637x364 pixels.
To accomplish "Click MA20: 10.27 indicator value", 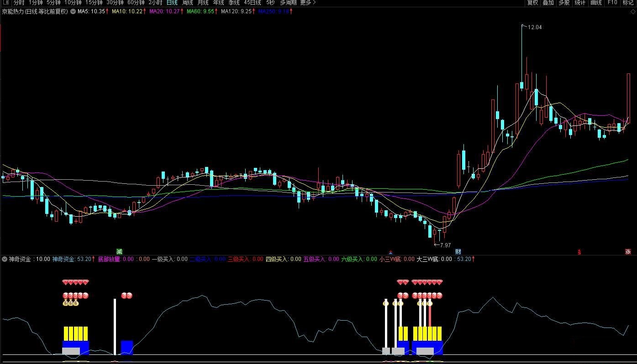I will click(x=165, y=11).
